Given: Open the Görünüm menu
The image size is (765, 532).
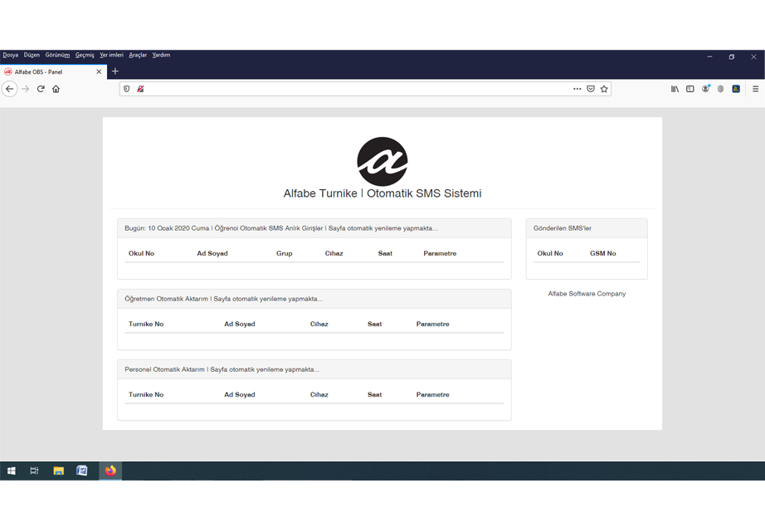Looking at the screenshot, I should pos(57,55).
